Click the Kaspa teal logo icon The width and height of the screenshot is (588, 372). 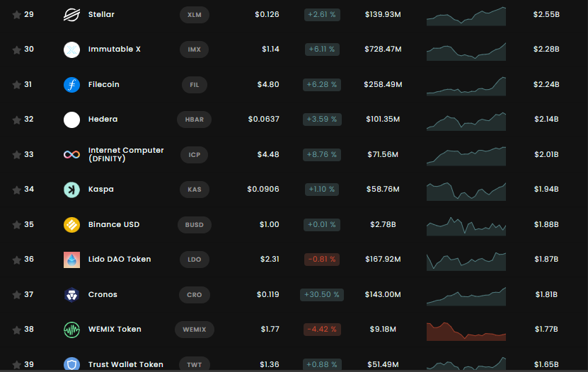coord(71,190)
